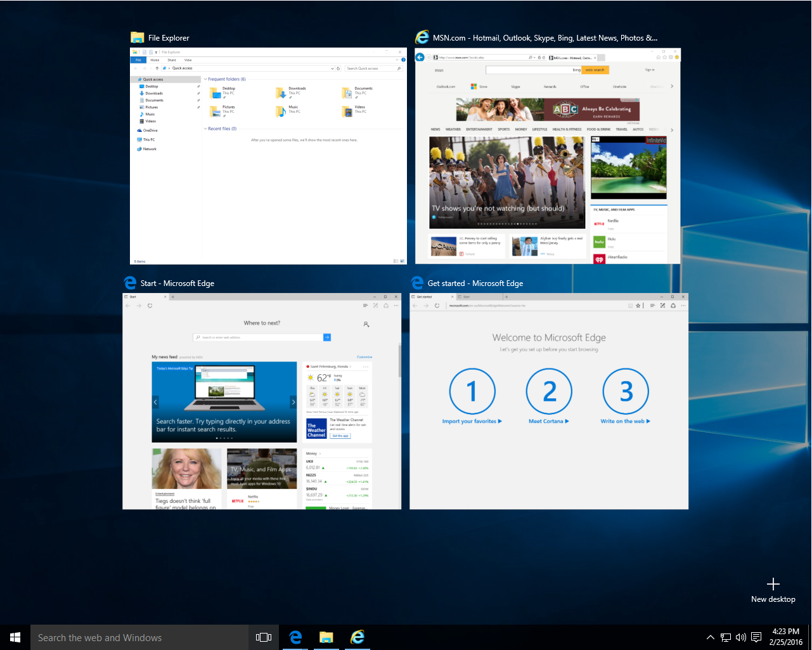
Task: Toggle the Task View taskbar button
Action: pyautogui.click(x=264, y=637)
